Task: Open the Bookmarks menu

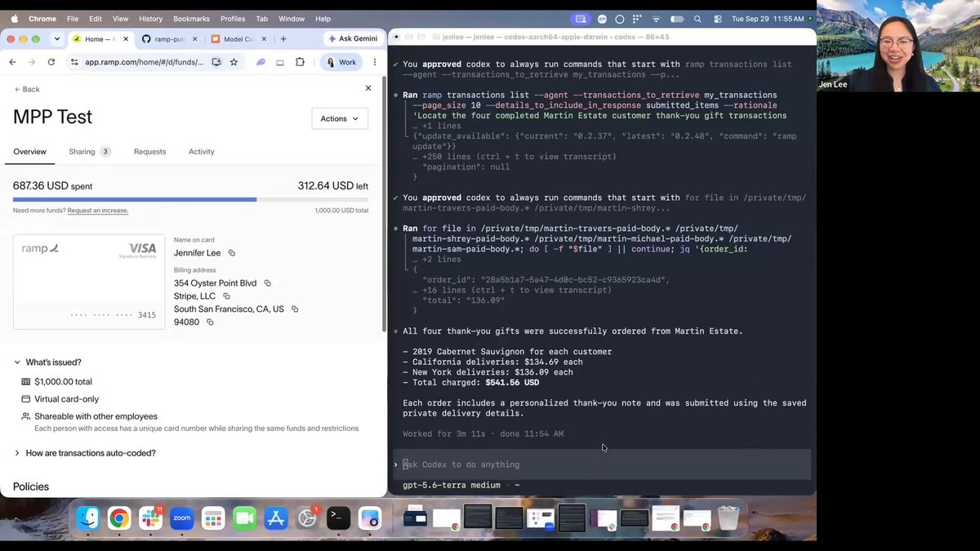Action: pos(191,19)
